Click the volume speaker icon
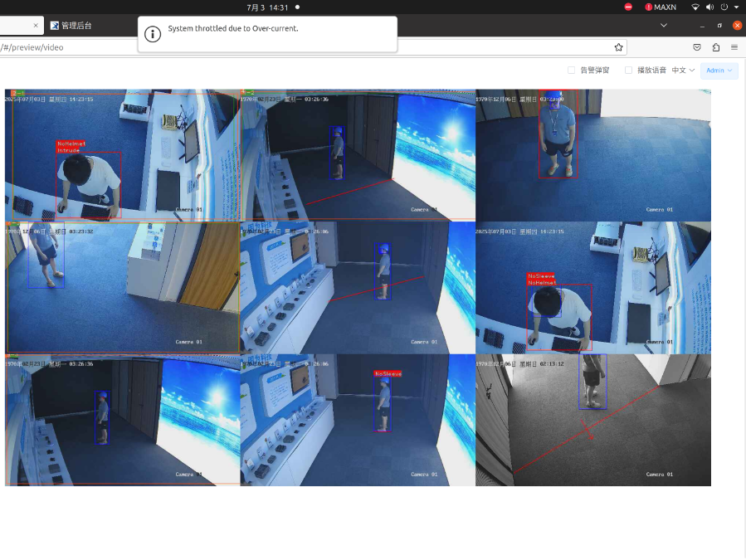Viewport: 746px width, 560px height. pyautogui.click(x=709, y=7)
